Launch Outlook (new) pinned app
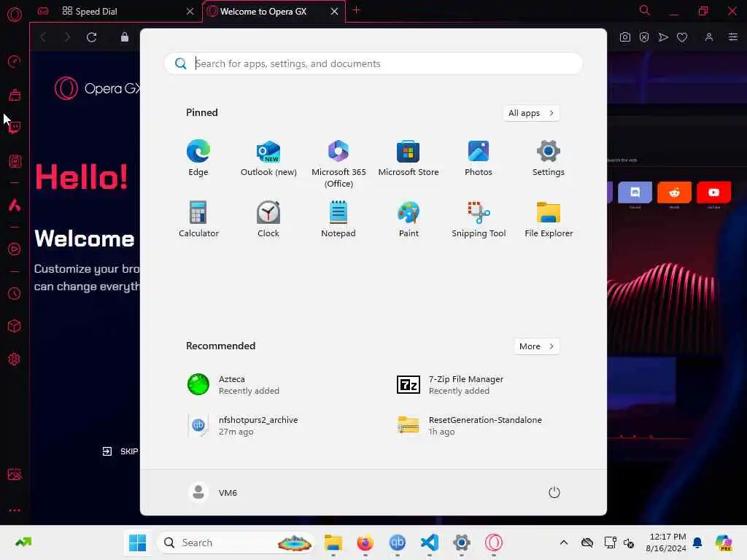This screenshot has height=560, width=747. coord(268,158)
